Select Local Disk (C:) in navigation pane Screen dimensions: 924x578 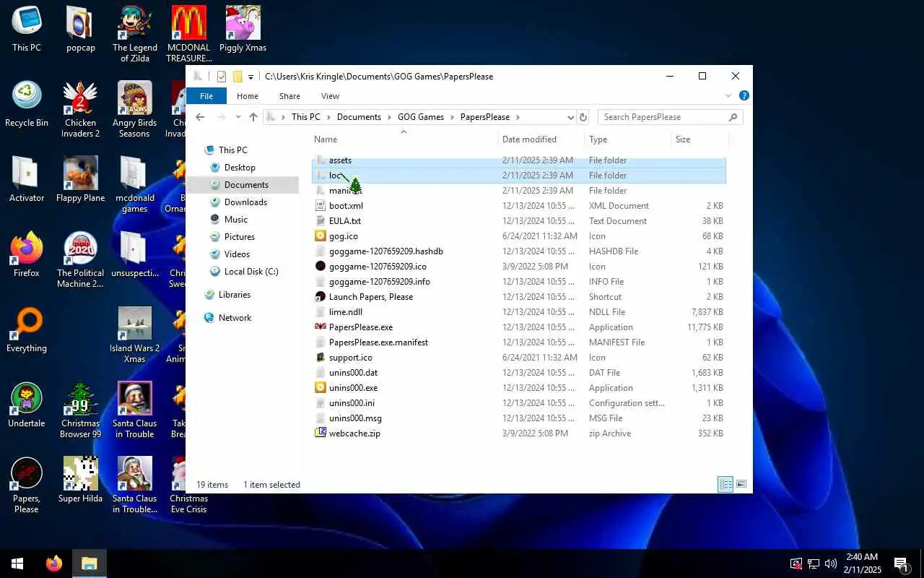pos(251,272)
